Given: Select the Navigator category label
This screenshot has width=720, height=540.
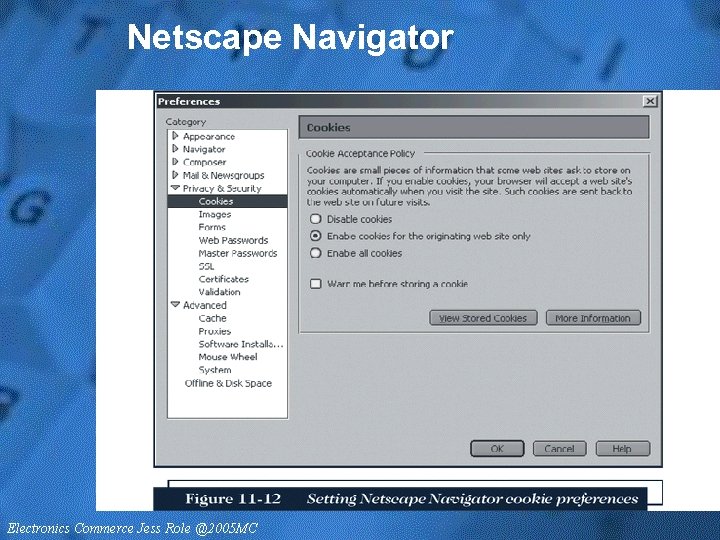Looking at the screenshot, I should [204, 149].
